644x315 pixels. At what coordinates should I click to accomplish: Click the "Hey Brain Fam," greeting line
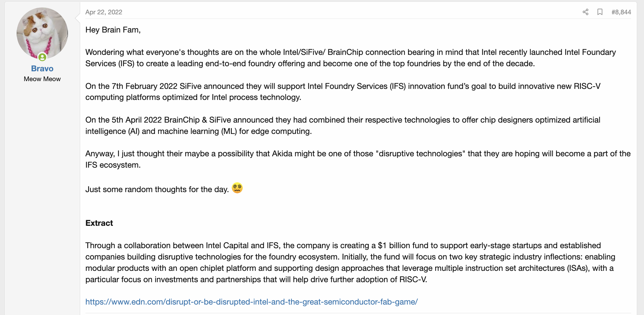(x=113, y=30)
